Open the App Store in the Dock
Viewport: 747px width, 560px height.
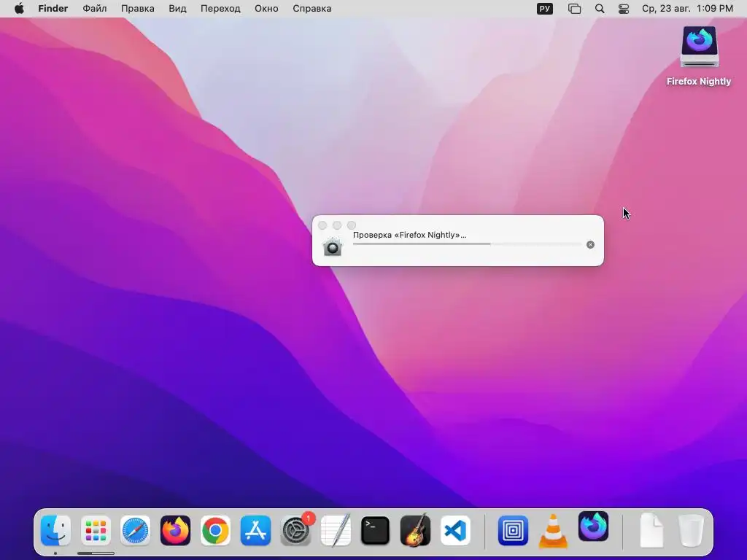pos(255,530)
